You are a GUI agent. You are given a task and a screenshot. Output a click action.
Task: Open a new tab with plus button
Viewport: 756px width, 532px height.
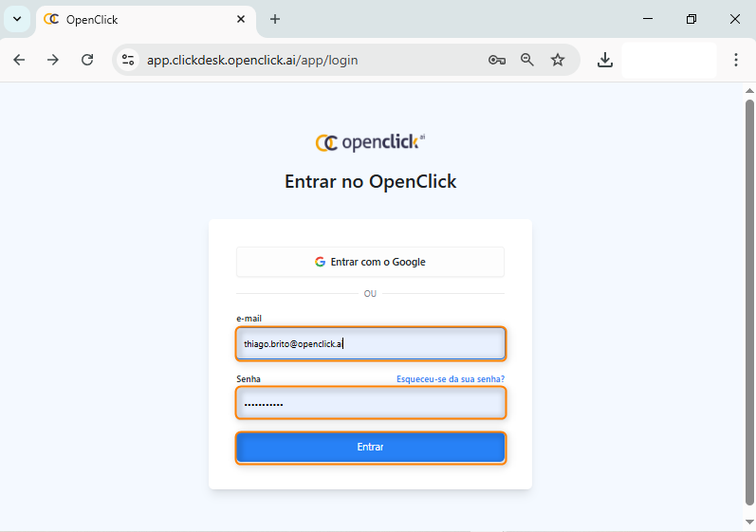pos(275,19)
